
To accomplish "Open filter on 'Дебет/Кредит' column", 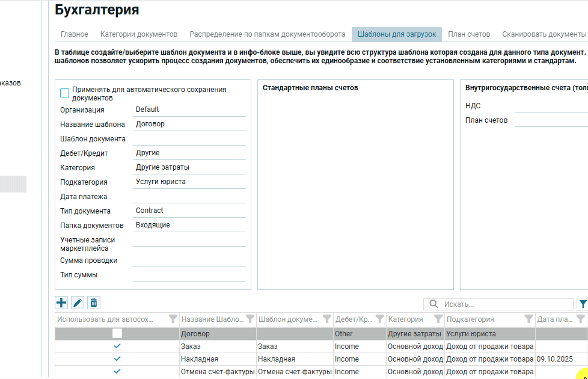I will pyautogui.click(x=379, y=319).
